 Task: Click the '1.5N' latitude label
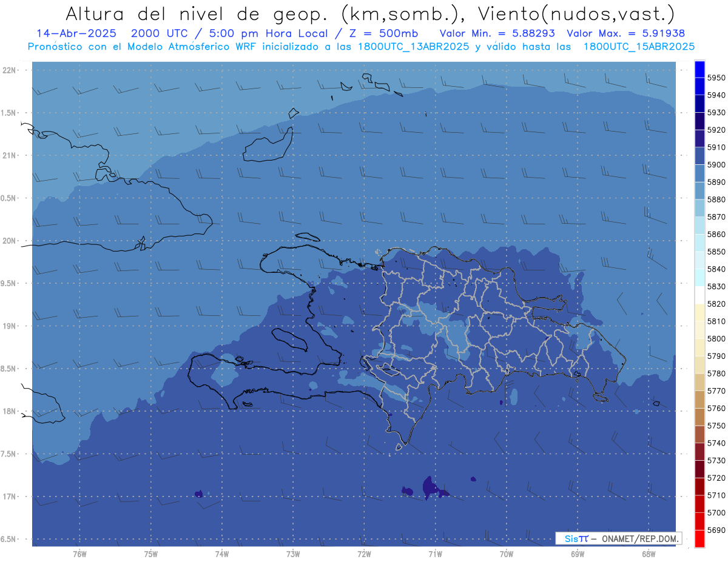[x=8, y=113]
